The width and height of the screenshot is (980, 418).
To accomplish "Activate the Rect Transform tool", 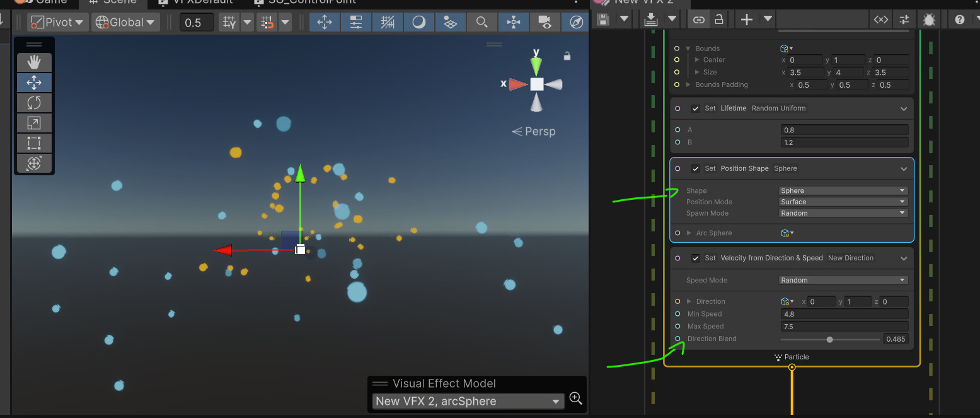I will [x=34, y=142].
